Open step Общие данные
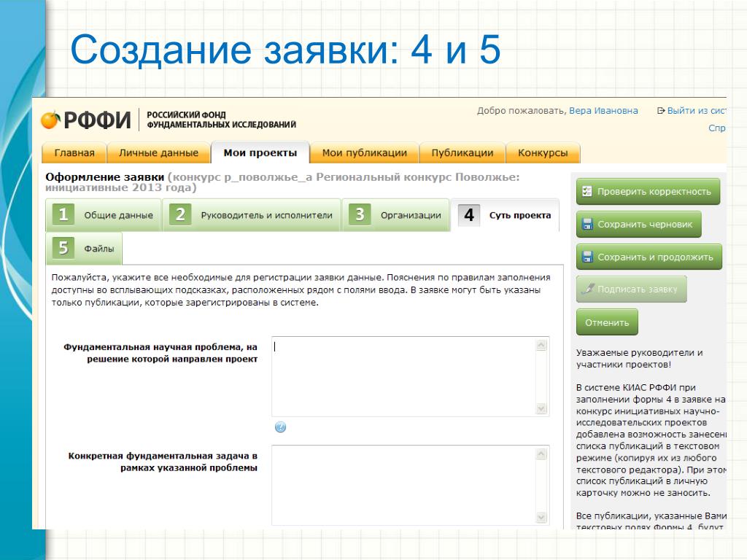747x560 pixels. pyautogui.click(x=104, y=215)
